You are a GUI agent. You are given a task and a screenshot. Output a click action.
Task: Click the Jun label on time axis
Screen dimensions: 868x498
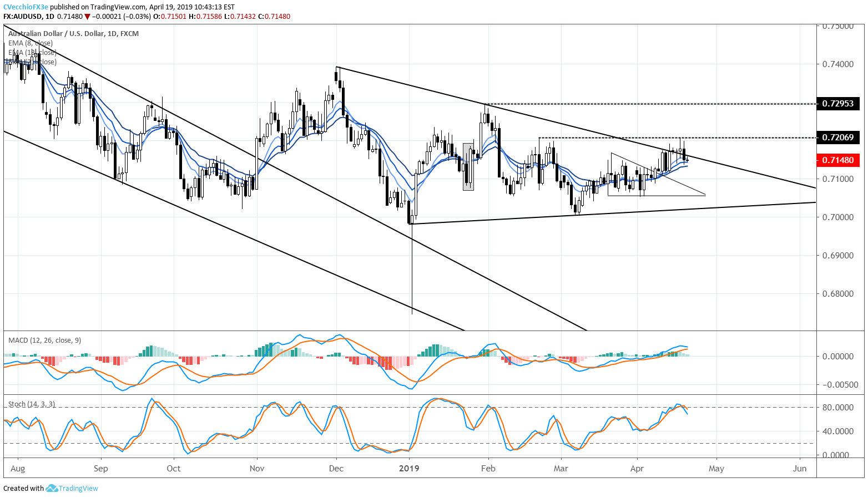pos(800,469)
